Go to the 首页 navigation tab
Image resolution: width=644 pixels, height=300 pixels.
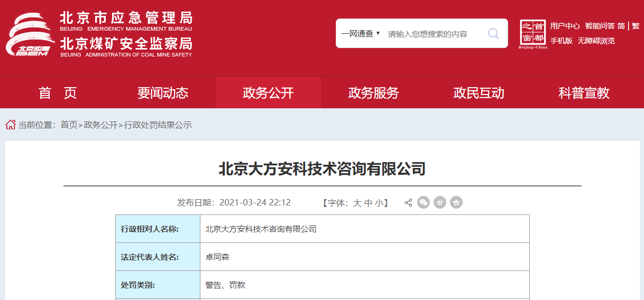(58, 93)
